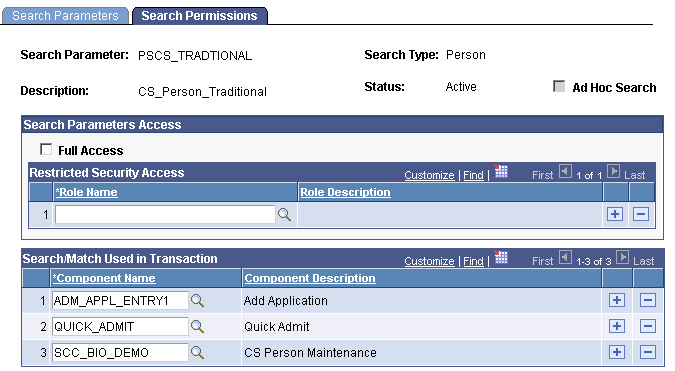Click the CS_Person_Traditional description value
Viewport: 675px width, 371px height.
(x=202, y=92)
